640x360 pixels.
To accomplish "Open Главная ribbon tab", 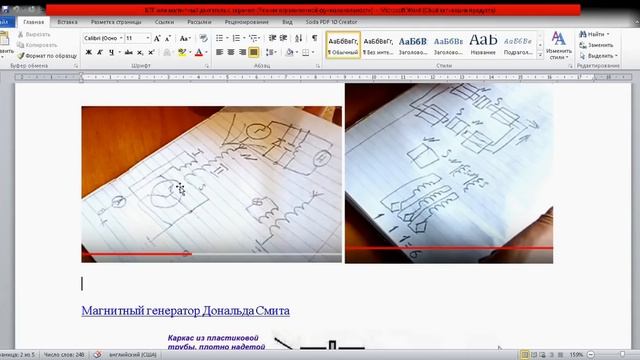I will click(33, 22).
